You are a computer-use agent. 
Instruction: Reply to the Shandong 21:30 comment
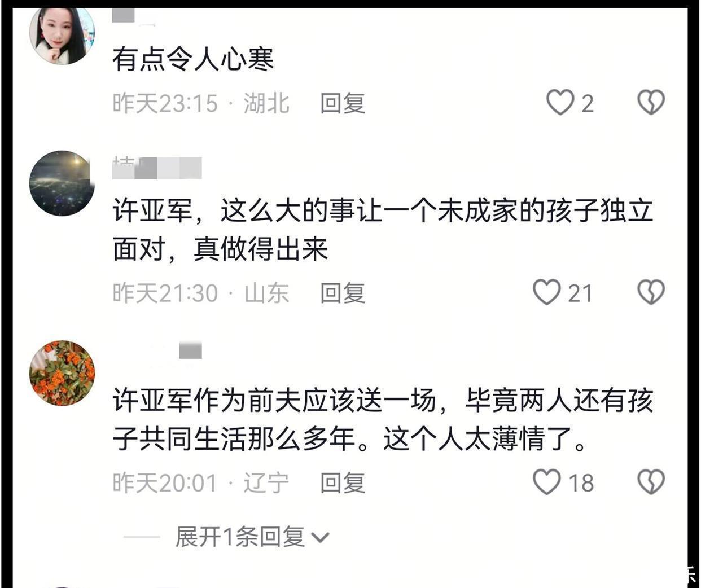click(x=343, y=293)
